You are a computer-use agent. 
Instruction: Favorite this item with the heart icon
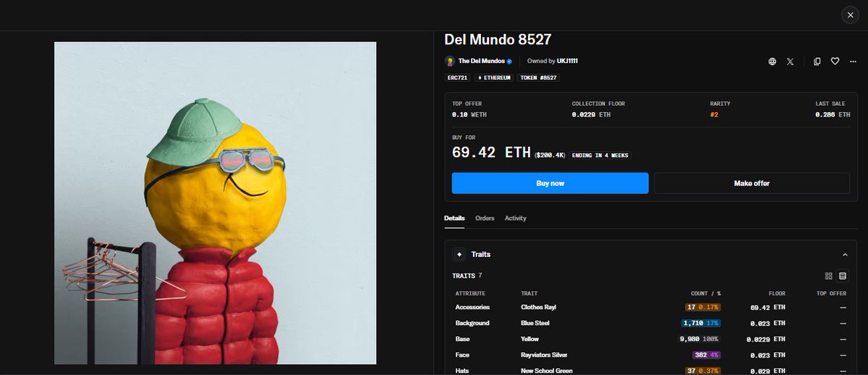tap(835, 62)
